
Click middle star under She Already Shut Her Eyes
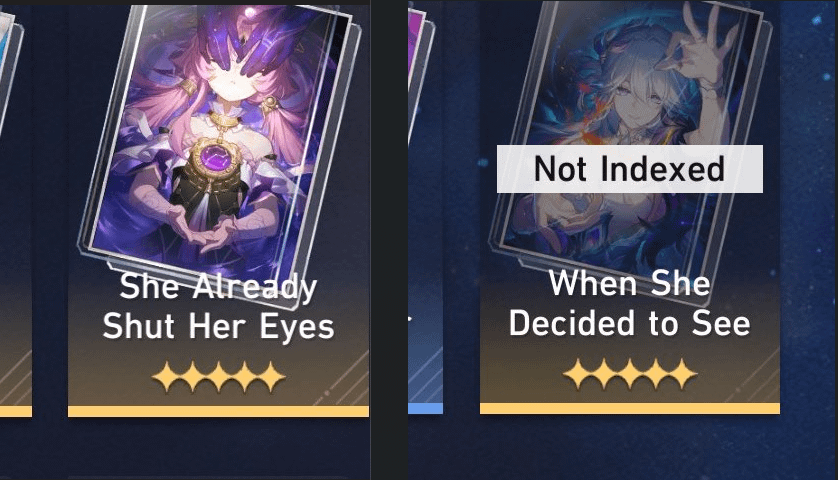(x=219, y=377)
